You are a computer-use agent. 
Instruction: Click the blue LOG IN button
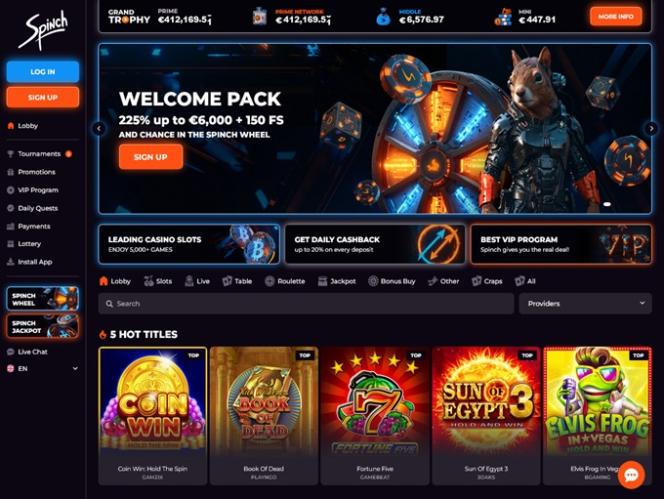tap(43, 72)
